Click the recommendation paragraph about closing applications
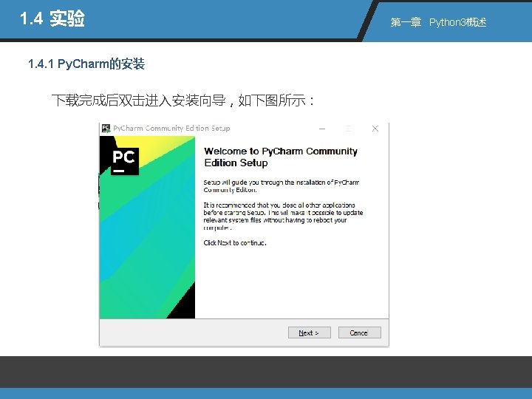 (x=283, y=216)
